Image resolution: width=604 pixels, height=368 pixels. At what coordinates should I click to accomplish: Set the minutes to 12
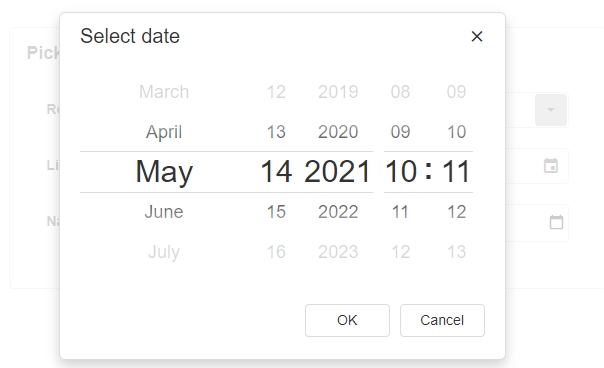click(456, 212)
